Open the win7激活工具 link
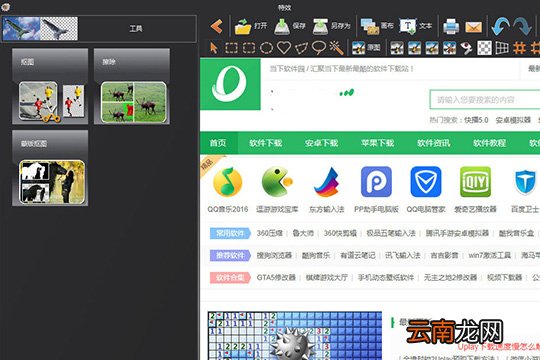This screenshot has height=360, width=540. (x=489, y=255)
